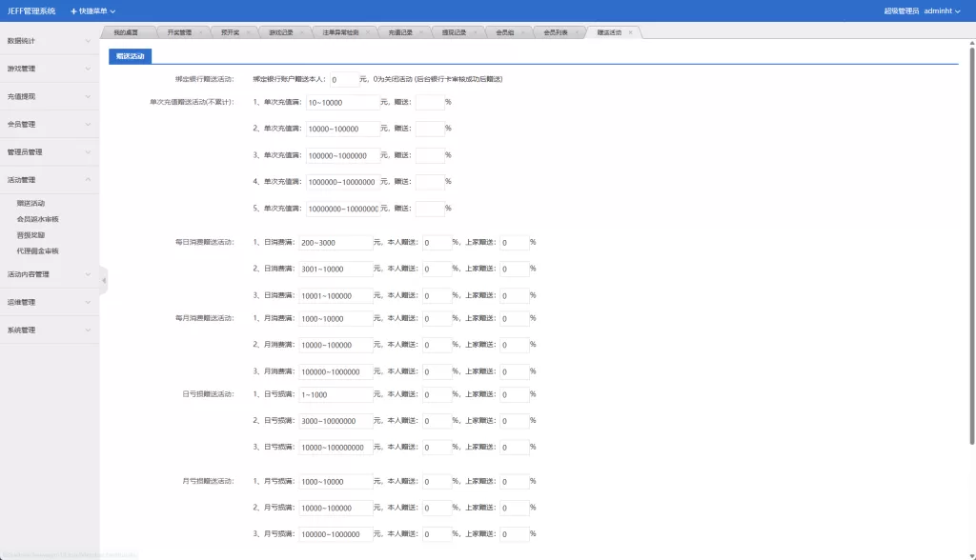Screen dimensions: 976x560
Task: Expand the 会员管理 sidebar section
Action: [50, 125]
